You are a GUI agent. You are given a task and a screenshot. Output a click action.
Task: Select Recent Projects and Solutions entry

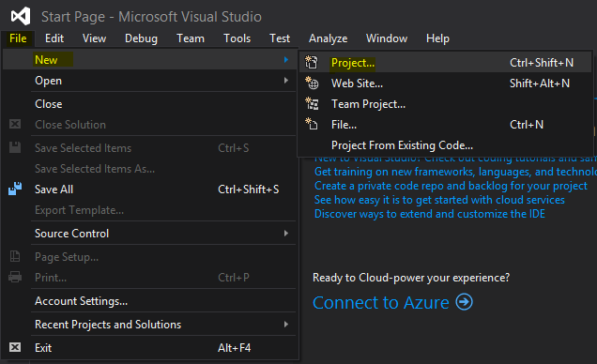coord(149,324)
